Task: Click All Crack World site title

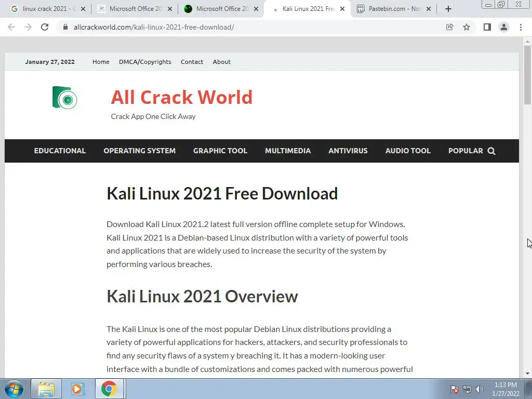Action: pyautogui.click(x=181, y=97)
